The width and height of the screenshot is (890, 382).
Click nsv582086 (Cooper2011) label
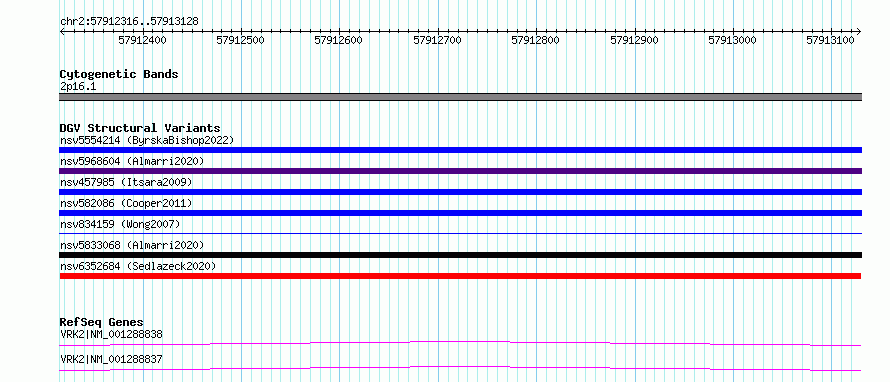pos(126,203)
